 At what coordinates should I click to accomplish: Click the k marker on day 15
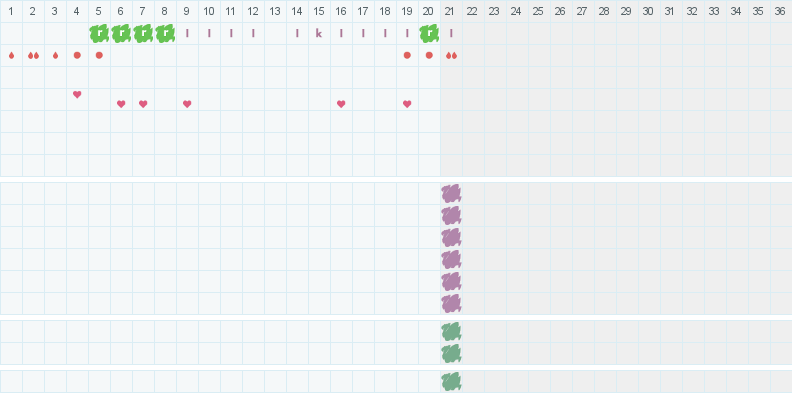(x=319, y=33)
